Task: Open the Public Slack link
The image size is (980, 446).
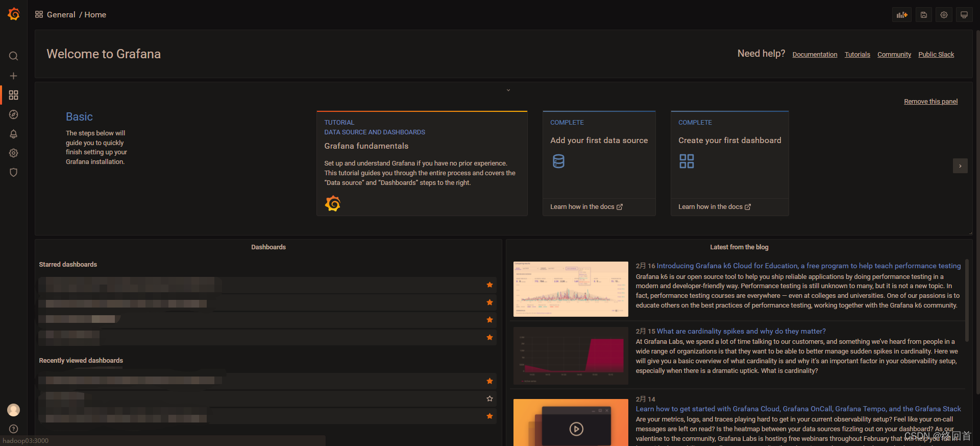Action: 936,55
